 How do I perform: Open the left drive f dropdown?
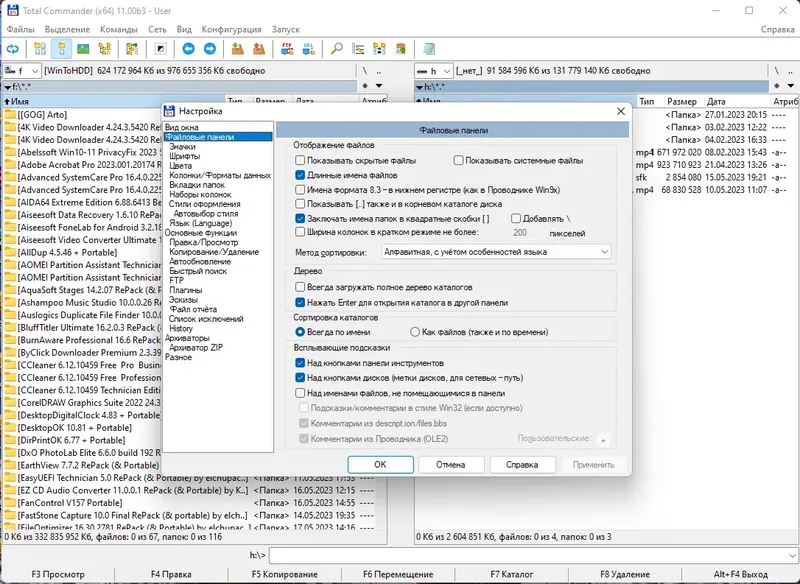click(x=22, y=71)
